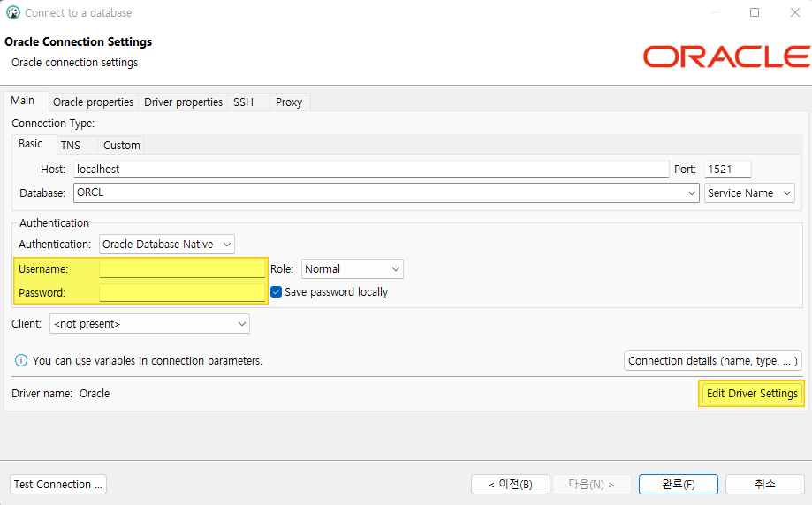Focus the Host field containing localhost
This screenshot has width=812, height=505.
coord(371,170)
